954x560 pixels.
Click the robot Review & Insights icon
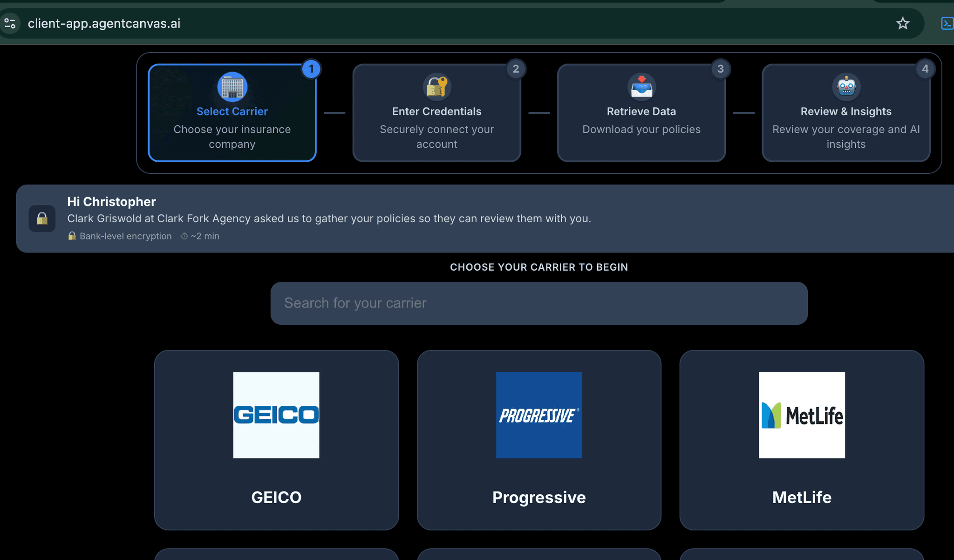point(846,87)
